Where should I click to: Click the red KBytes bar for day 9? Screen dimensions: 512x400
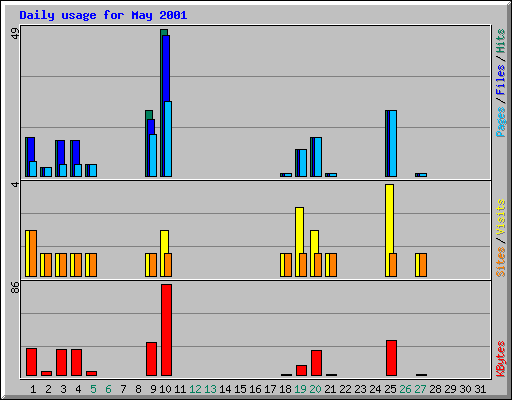[151, 359]
